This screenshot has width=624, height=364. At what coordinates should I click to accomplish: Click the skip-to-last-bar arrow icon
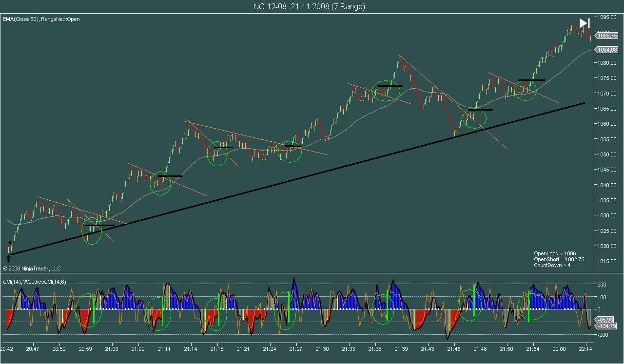585,23
